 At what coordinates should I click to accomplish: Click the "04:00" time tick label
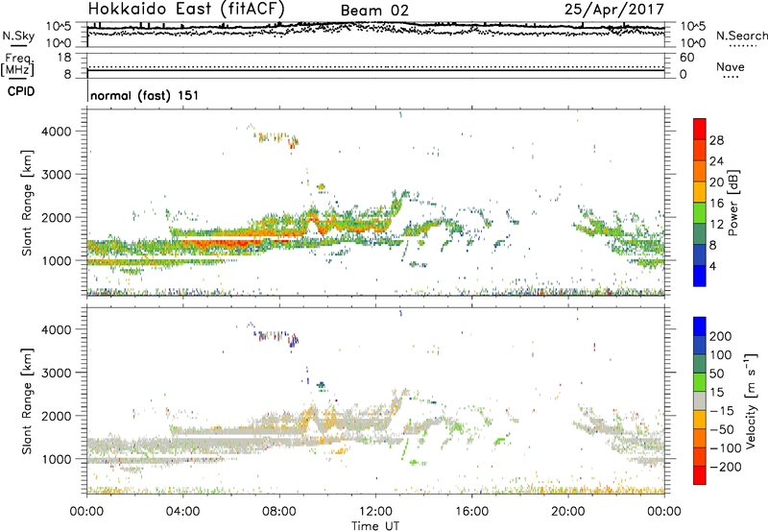point(183,512)
